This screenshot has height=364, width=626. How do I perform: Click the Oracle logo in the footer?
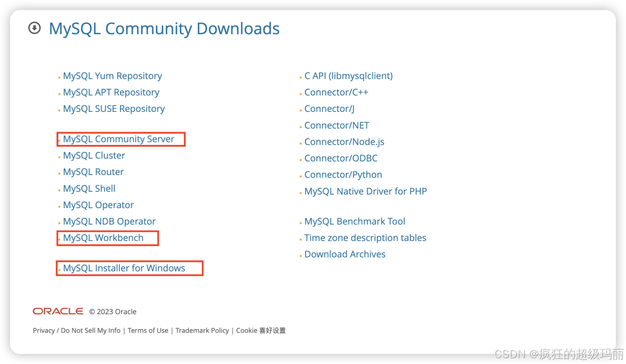point(58,311)
